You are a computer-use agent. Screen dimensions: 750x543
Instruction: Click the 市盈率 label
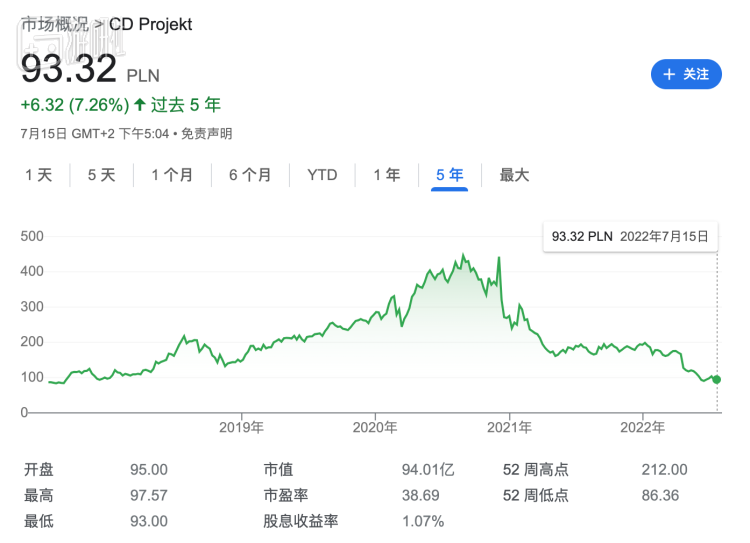tap(286, 496)
